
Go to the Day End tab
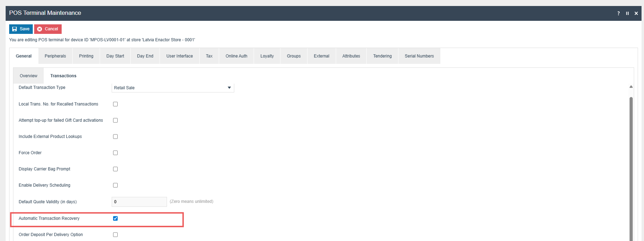tap(145, 56)
